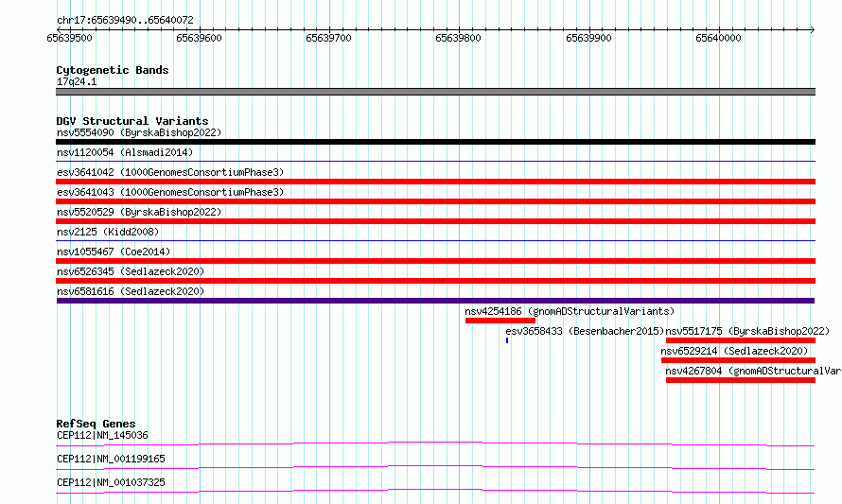Open nsv4254186 (gnomADStructuralVariants) label
Image resolution: width=842 pixels, height=504 pixels.
click(x=570, y=311)
